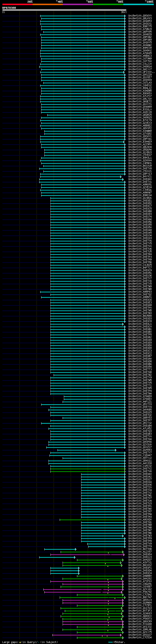Click the cyan ~100% identity legend segment
The width and height of the screenshot is (156, 644).
(x=138, y=4)
